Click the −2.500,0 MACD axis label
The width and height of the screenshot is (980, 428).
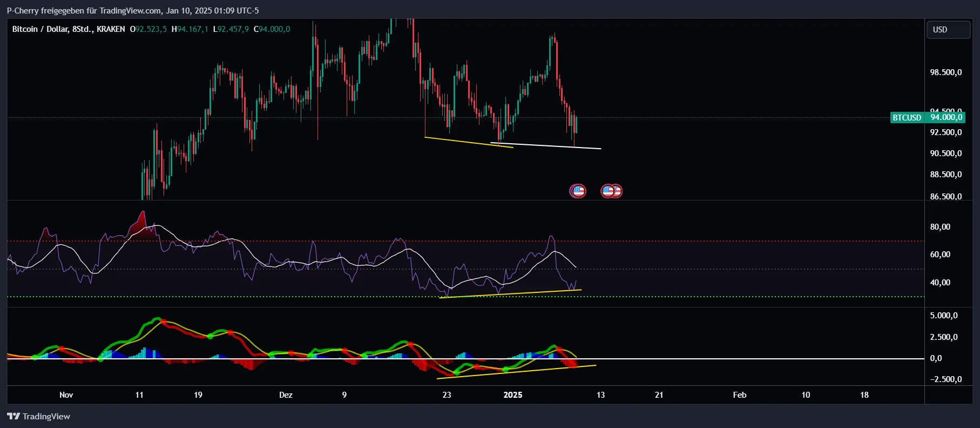945,379
